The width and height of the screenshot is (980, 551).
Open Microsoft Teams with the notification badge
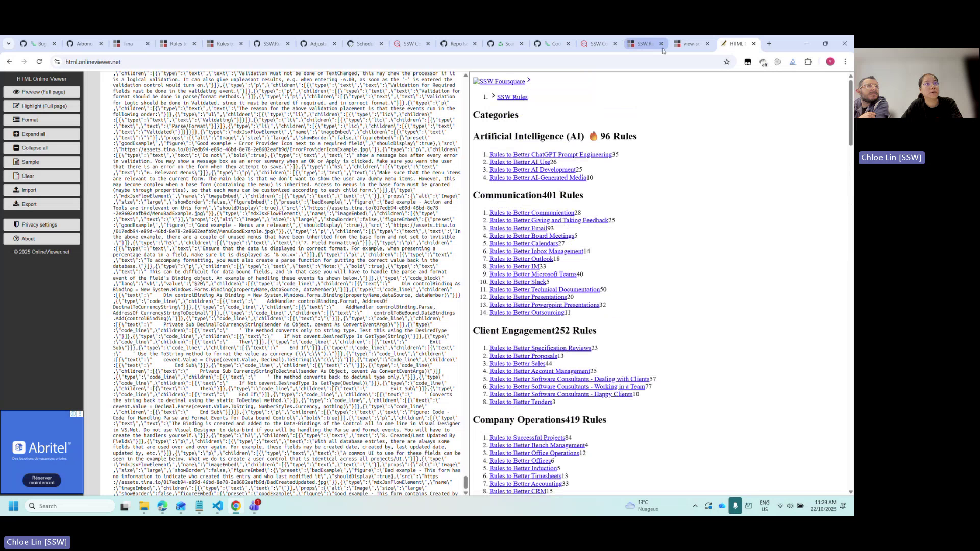(x=255, y=506)
